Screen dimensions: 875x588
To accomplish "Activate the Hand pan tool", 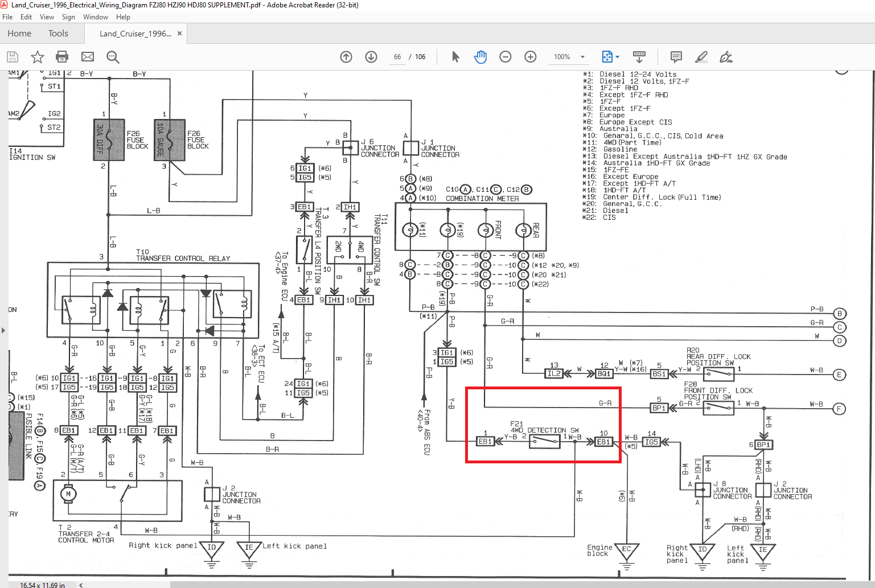I will [480, 57].
